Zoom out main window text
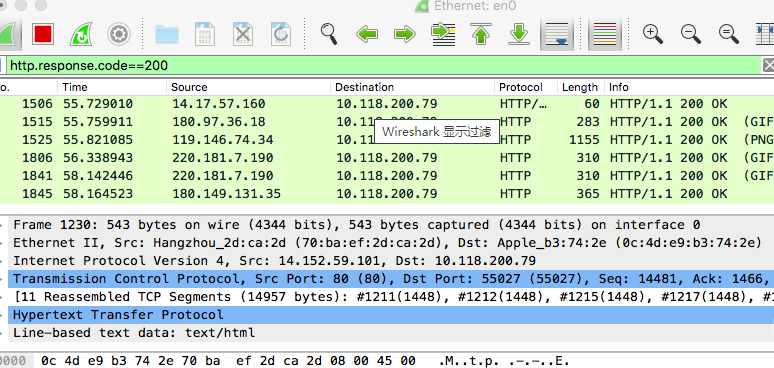The height and width of the screenshot is (368, 774). coord(691,34)
